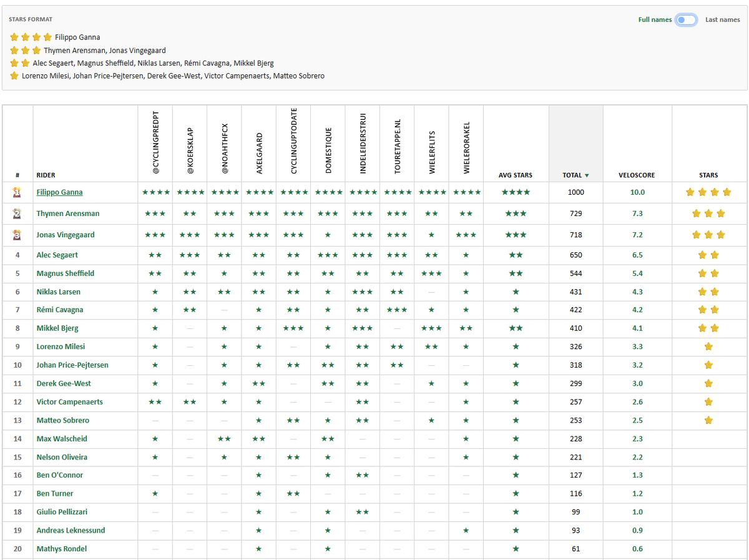Select Veloscore value 6.5
The width and height of the screenshot is (749, 560).
point(637,255)
